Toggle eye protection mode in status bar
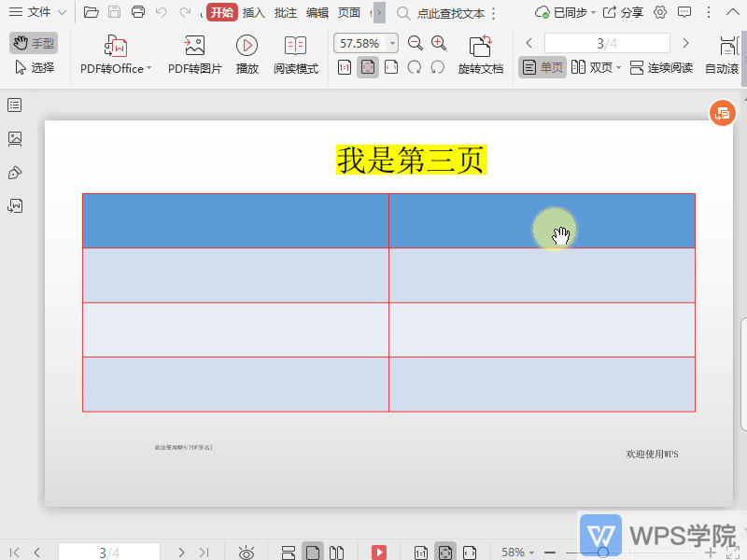 point(247,552)
